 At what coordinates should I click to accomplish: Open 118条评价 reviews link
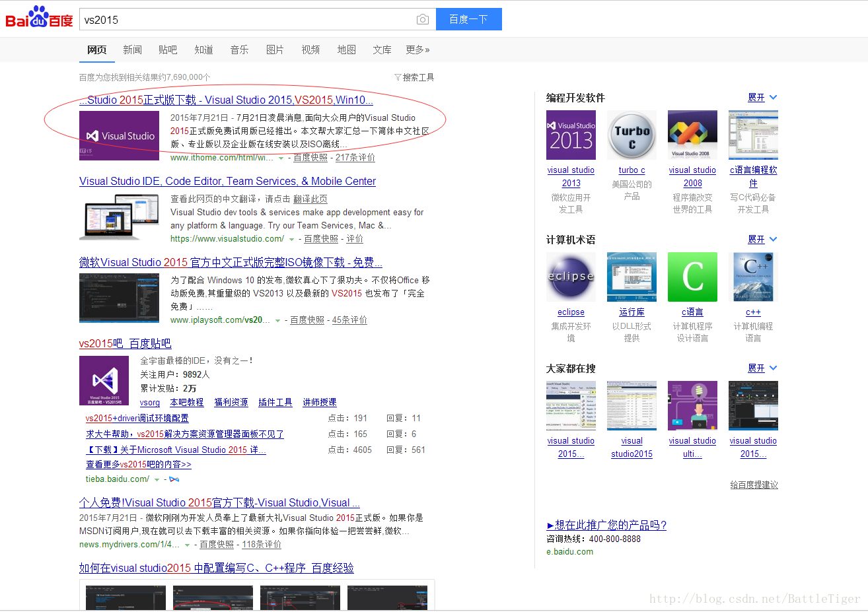click(x=262, y=545)
